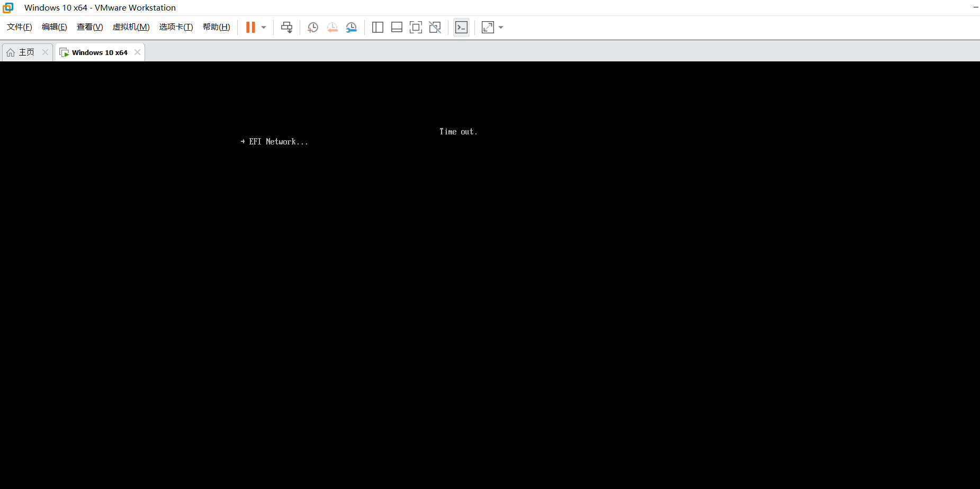Toggle the thumbnail bar view
This screenshot has height=489, width=980.
pyautogui.click(x=397, y=28)
